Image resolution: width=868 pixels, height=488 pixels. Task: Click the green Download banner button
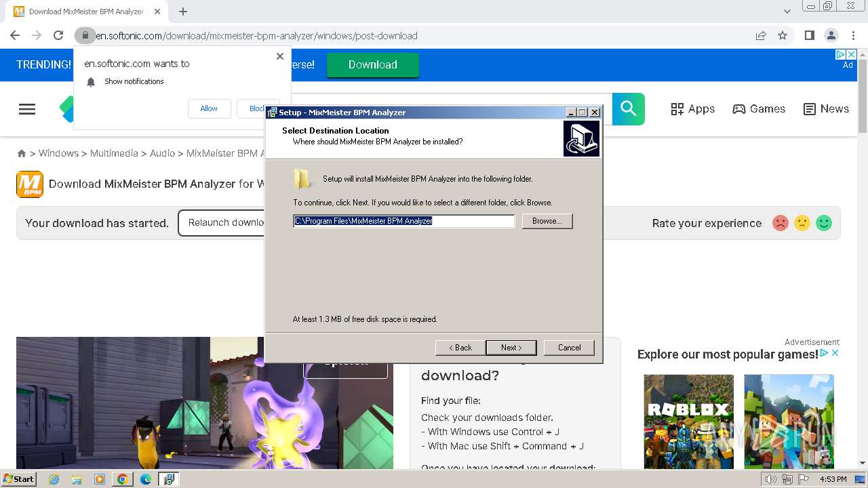tap(373, 64)
